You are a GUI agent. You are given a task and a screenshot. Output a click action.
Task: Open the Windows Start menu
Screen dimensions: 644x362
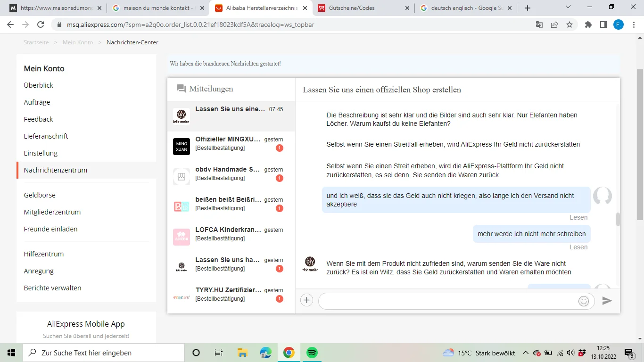(x=11, y=353)
